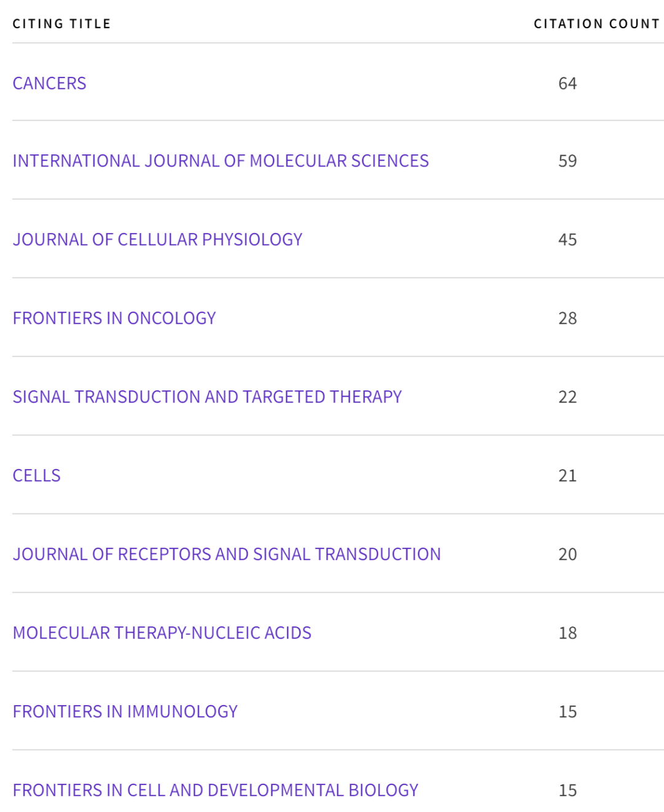This screenshot has width=664, height=812.
Task: Click Journal of Cellular Physiology link
Action: click(157, 239)
